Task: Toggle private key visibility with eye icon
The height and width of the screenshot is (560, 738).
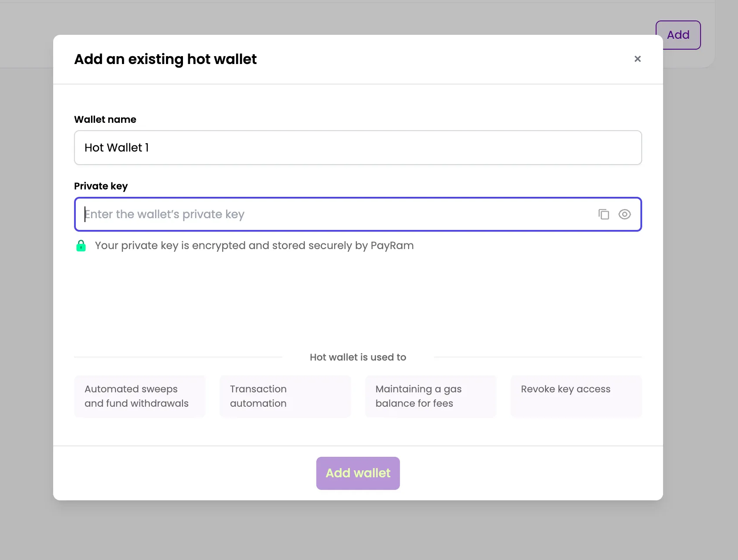Action: tap(624, 214)
